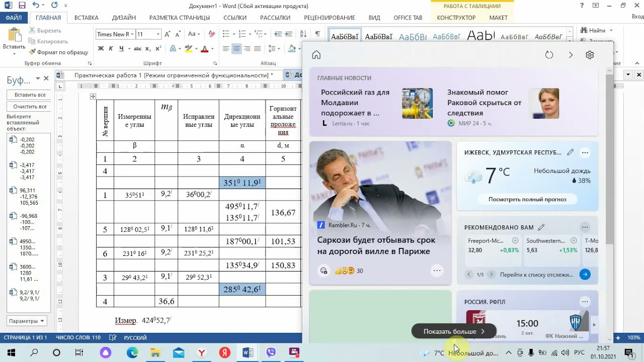Open more options on Sarkozy card
644x362 pixels.
point(437,270)
